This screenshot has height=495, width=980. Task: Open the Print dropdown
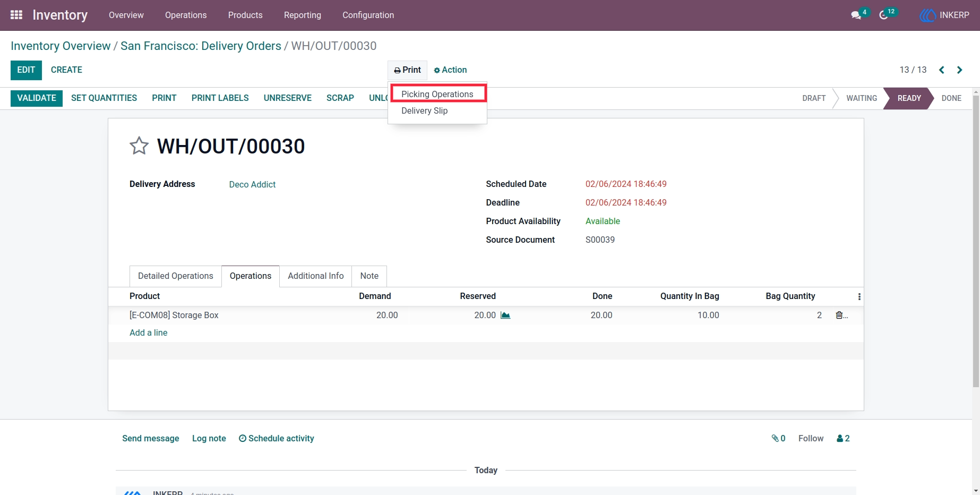pos(407,70)
